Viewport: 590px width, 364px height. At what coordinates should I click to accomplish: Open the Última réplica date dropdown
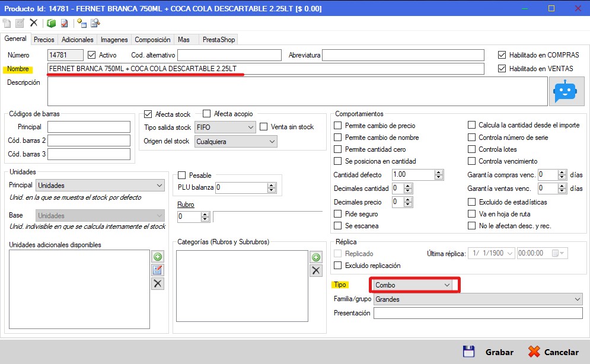click(510, 254)
